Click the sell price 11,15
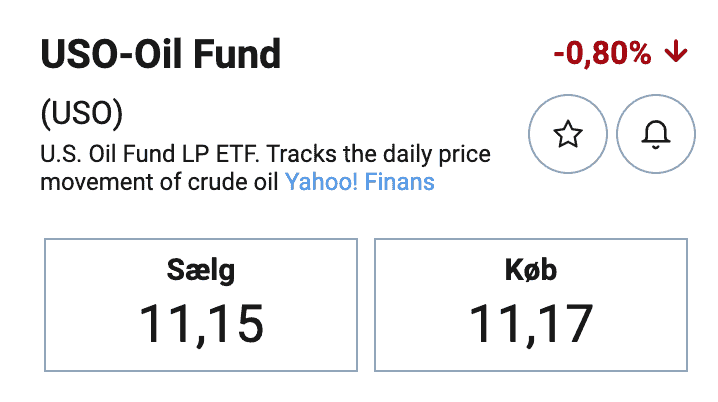This screenshot has height=402, width=718. pyautogui.click(x=201, y=325)
